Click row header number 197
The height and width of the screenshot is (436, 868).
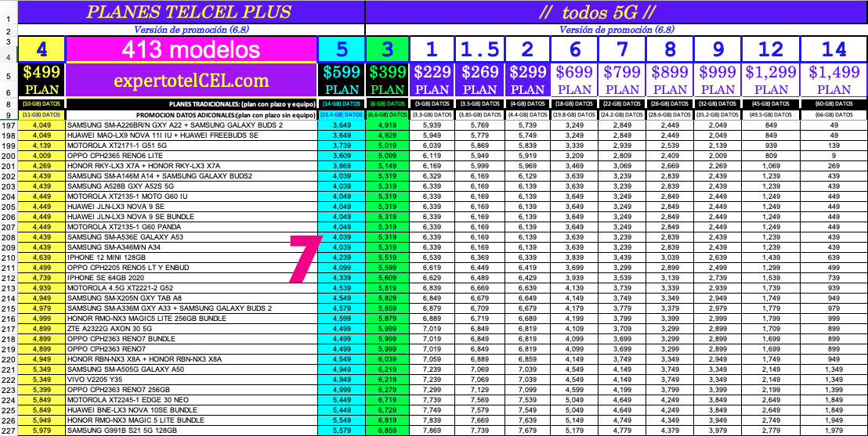pos(9,125)
